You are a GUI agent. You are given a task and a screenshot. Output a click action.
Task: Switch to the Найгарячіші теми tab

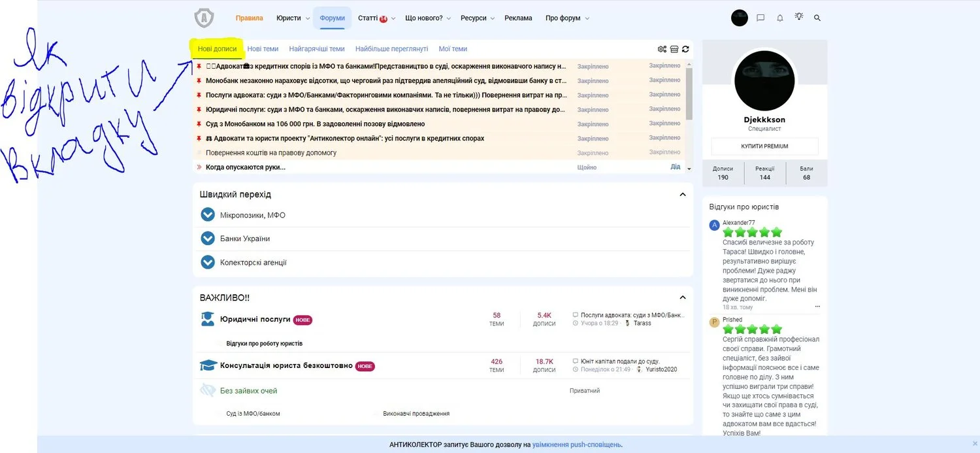[316, 49]
